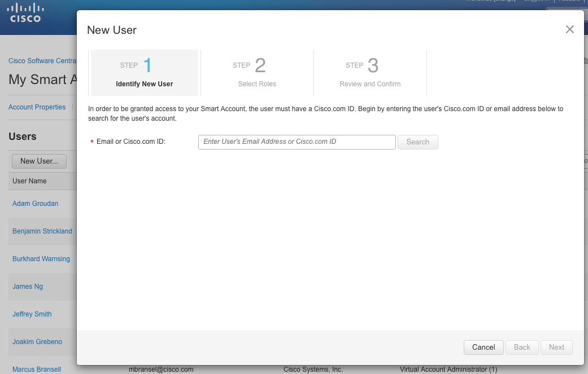Open the Cisco Software Central link
The image size is (588, 374).
point(42,60)
